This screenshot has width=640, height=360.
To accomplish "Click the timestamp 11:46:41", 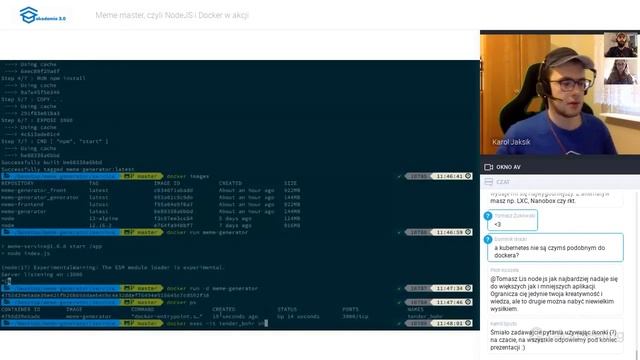I will (x=449, y=176).
